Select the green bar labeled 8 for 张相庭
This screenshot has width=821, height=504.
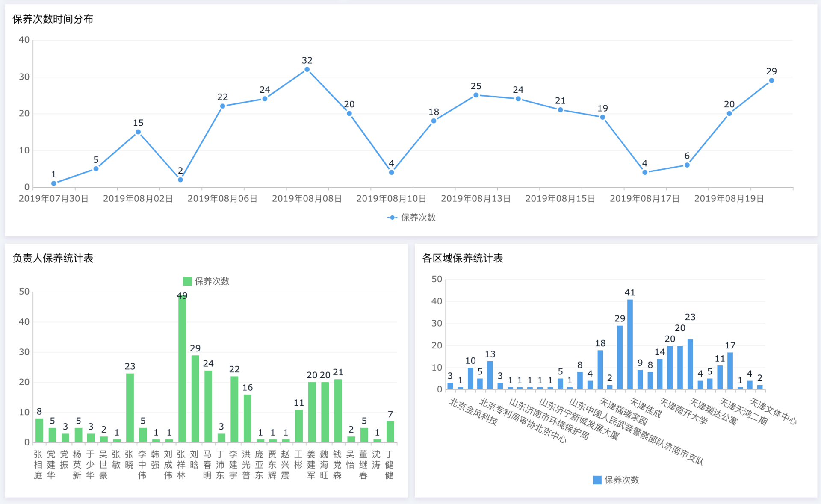(39, 430)
